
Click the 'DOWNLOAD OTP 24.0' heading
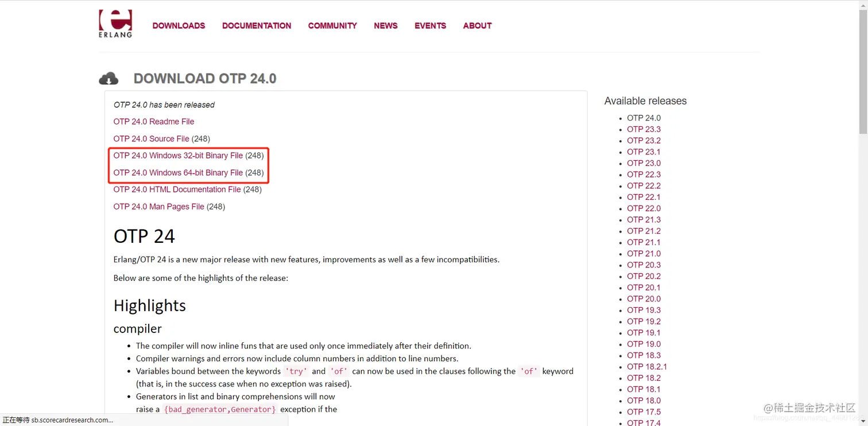pyautogui.click(x=205, y=79)
